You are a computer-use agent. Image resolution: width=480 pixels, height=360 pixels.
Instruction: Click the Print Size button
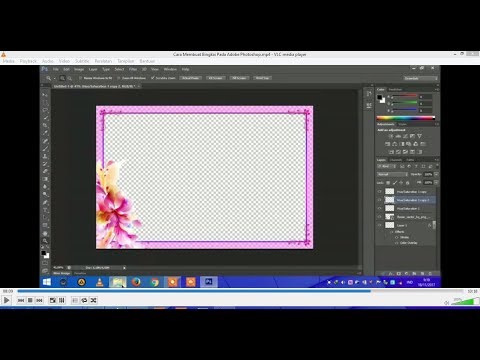point(263,78)
